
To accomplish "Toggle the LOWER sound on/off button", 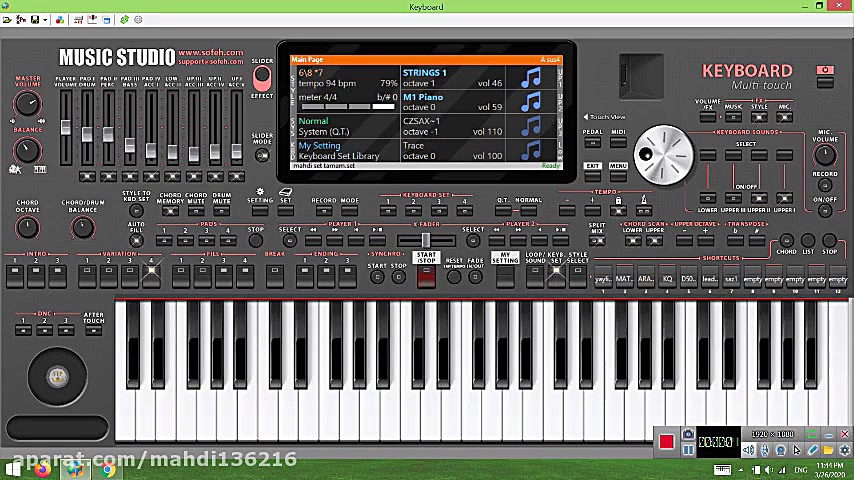I will tap(707, 198).
